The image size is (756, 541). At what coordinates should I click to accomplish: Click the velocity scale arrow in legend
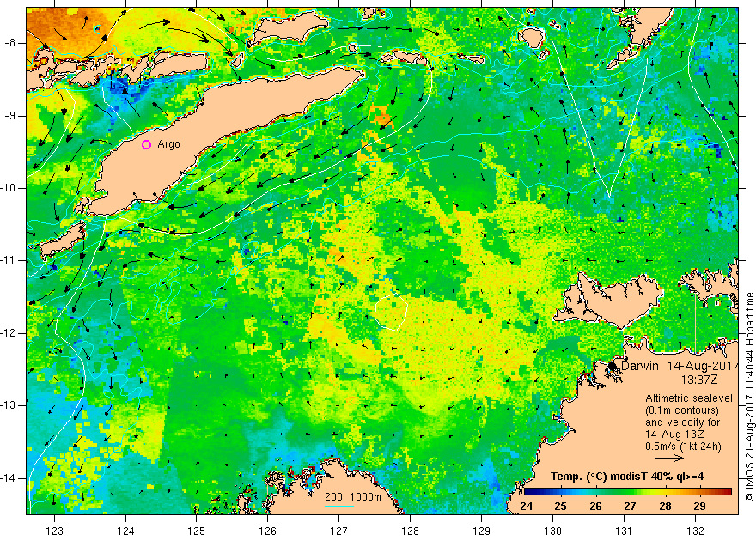coord(669,459)
